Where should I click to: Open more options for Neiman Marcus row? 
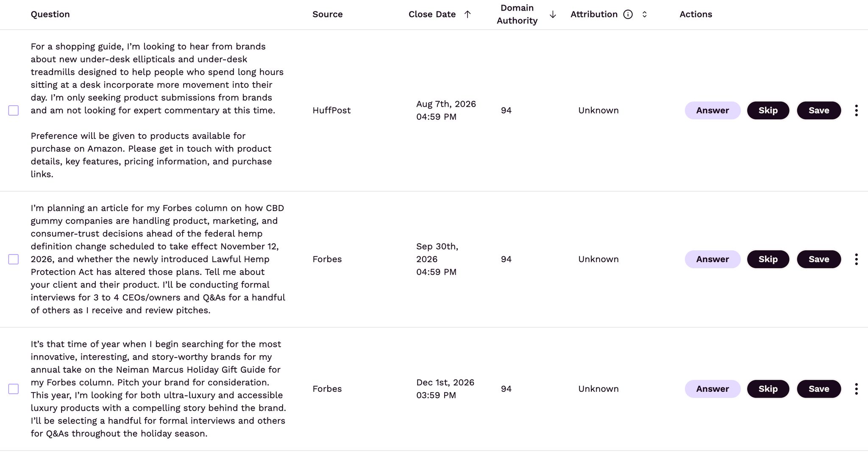coord(857,389)
